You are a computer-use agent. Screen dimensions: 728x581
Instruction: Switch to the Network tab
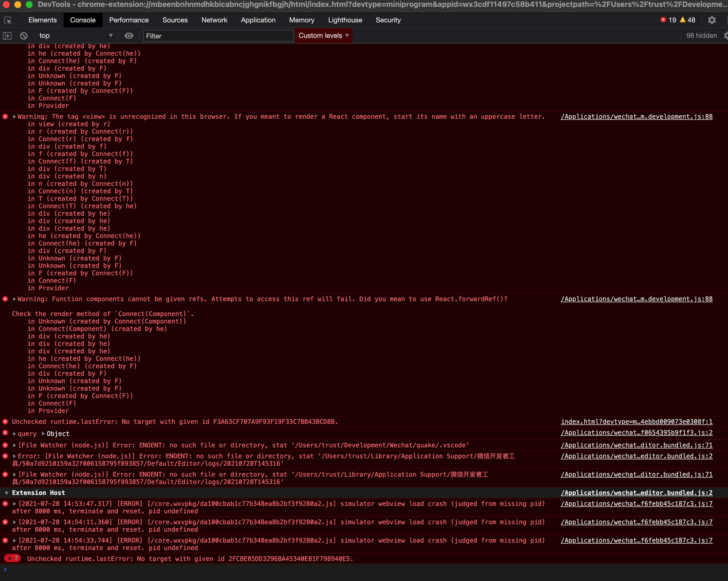[214, 20]
